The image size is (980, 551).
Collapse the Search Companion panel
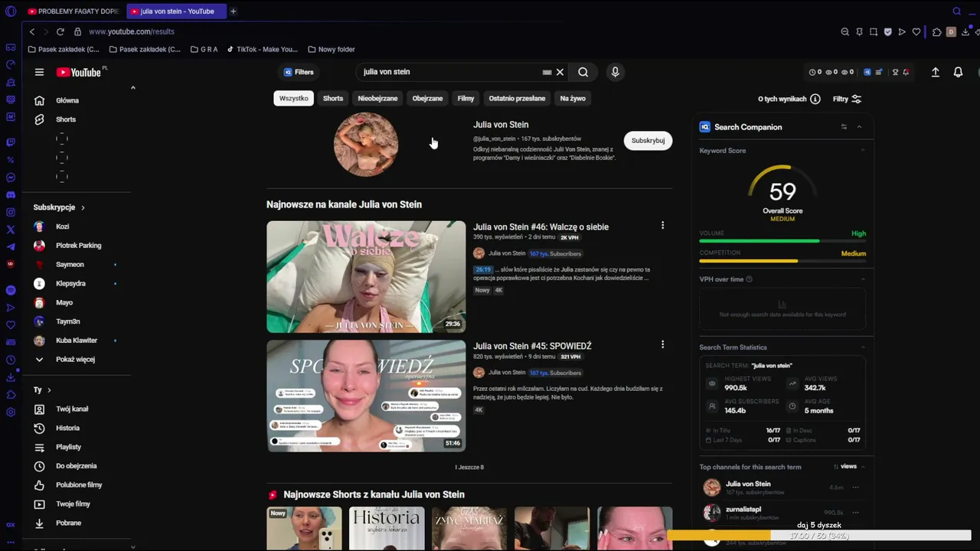(x=859, y=127)
